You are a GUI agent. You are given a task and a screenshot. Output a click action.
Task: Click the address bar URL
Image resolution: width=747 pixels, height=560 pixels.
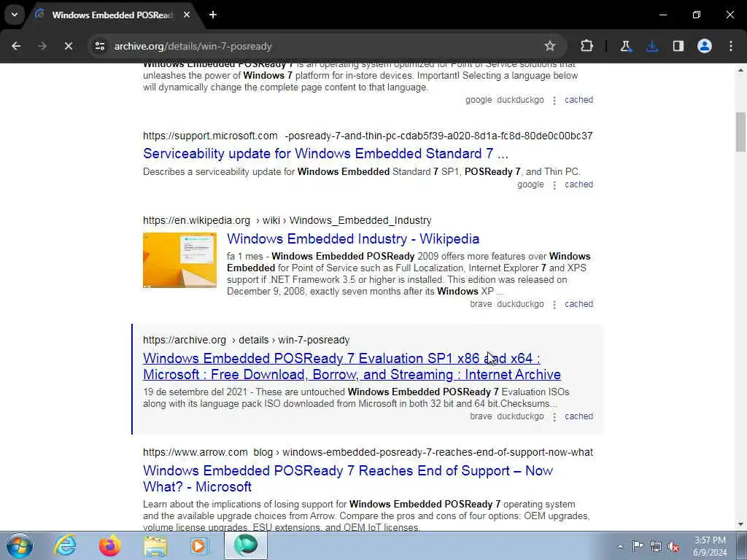(193, 46)
